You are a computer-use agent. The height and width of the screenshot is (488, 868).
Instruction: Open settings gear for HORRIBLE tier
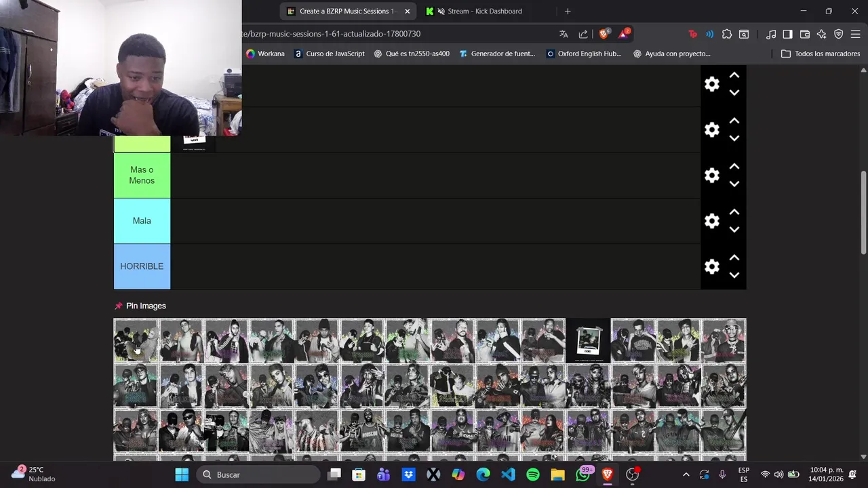[711, 266]
